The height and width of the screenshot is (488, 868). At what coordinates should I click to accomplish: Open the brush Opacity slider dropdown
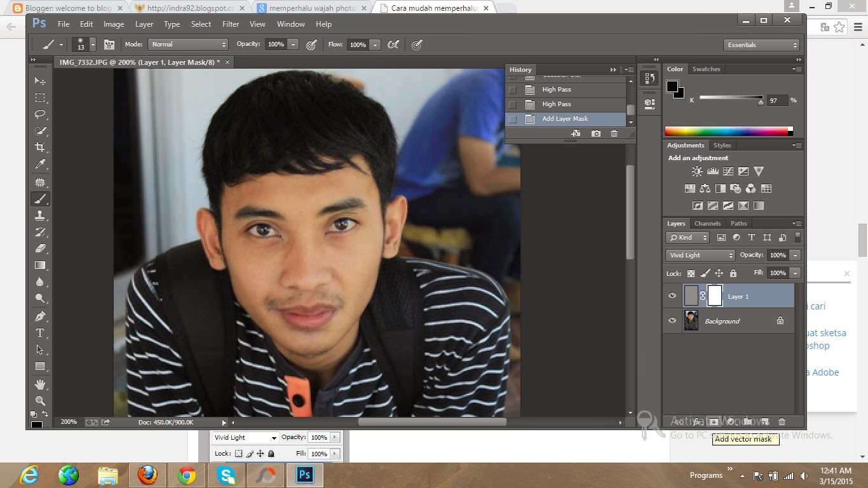pyautogui.click(x=293, y=44)
